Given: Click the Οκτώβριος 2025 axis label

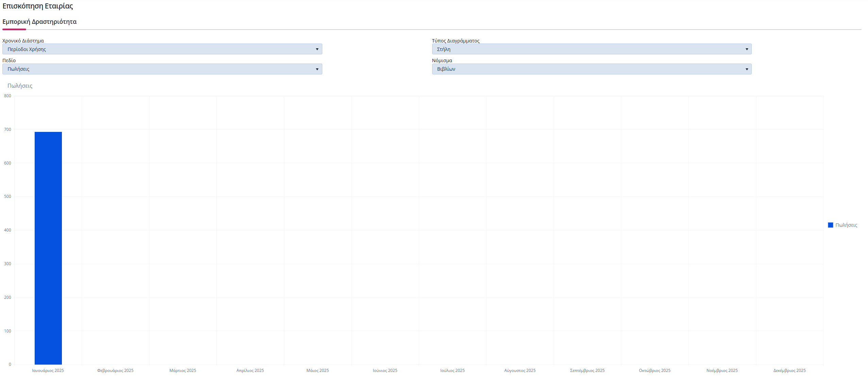Looking at the screenshot, I should 655,371.
